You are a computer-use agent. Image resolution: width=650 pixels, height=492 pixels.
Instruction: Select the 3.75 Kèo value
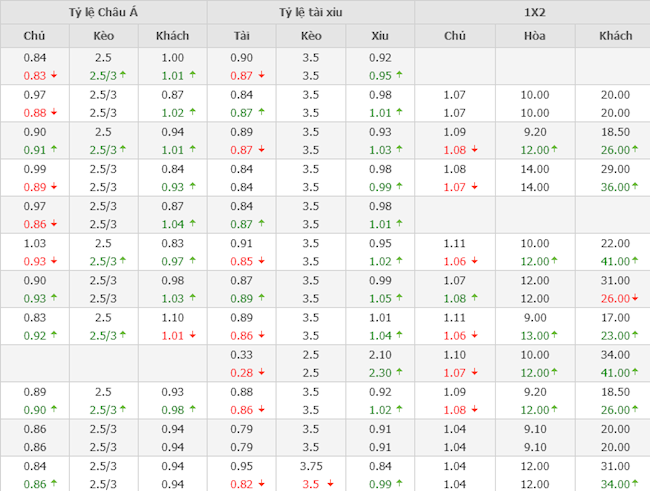pyautogui.click(x=311, y=466)
